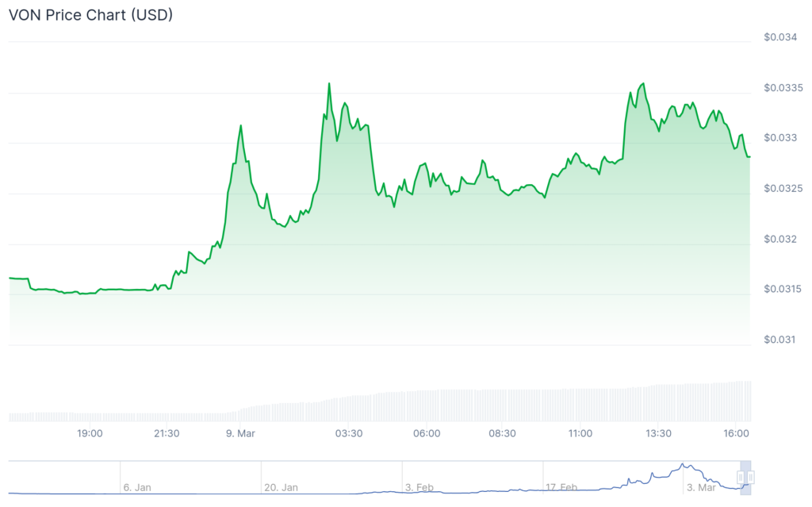812x507 pixels.
Task: Click the VON Price Chart (USD) title
Action: tap(90, 14)
